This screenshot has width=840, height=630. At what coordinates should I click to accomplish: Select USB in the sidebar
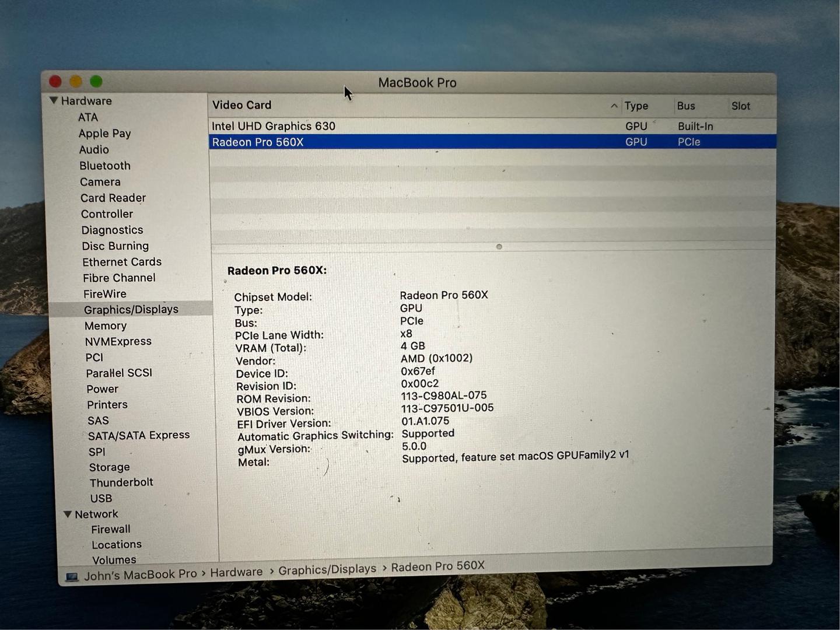(x=101, y=499)
